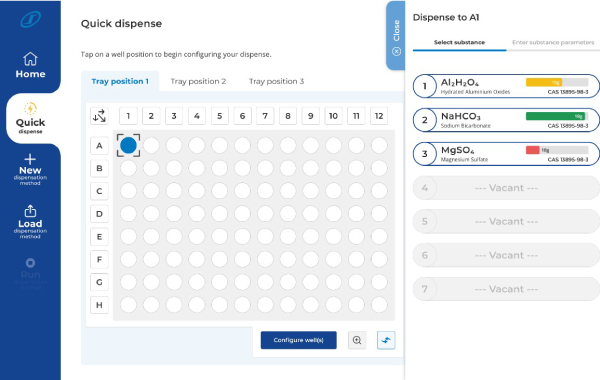Screen dimensions: 600x380
Task: Switch to Tray position 3 tab
Action: 276,81
